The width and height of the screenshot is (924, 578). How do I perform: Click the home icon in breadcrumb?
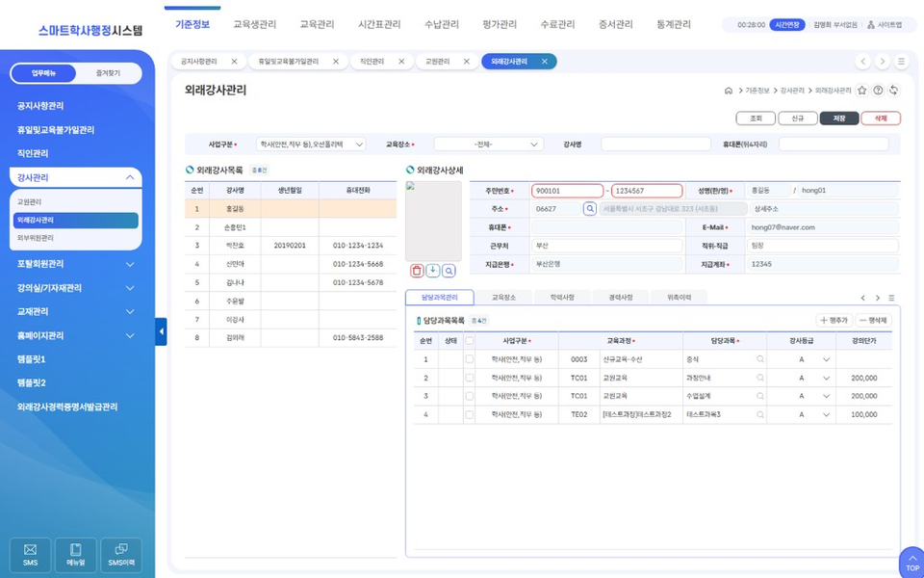729,91
